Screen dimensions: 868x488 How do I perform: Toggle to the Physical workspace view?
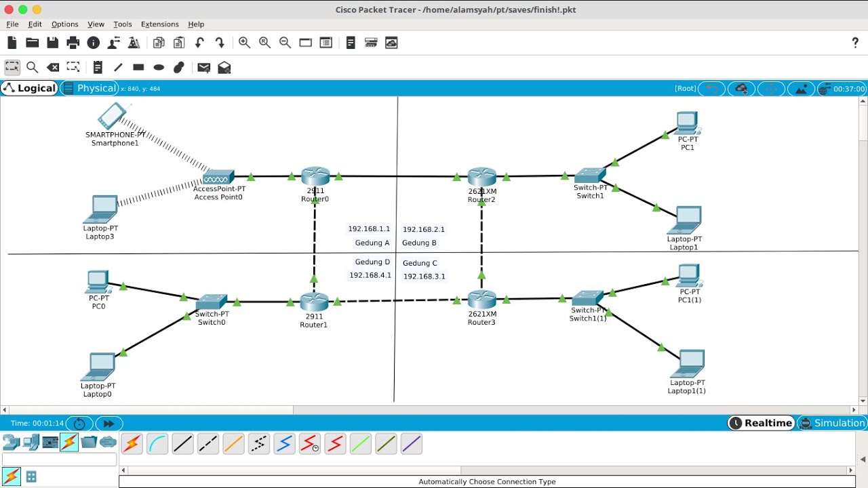click(89, 88)
